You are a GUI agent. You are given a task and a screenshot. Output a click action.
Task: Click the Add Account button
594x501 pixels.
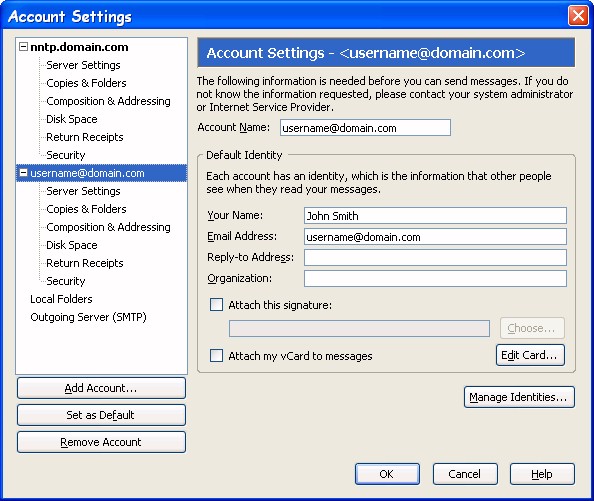pyautogui.click(x=101, y=388)
